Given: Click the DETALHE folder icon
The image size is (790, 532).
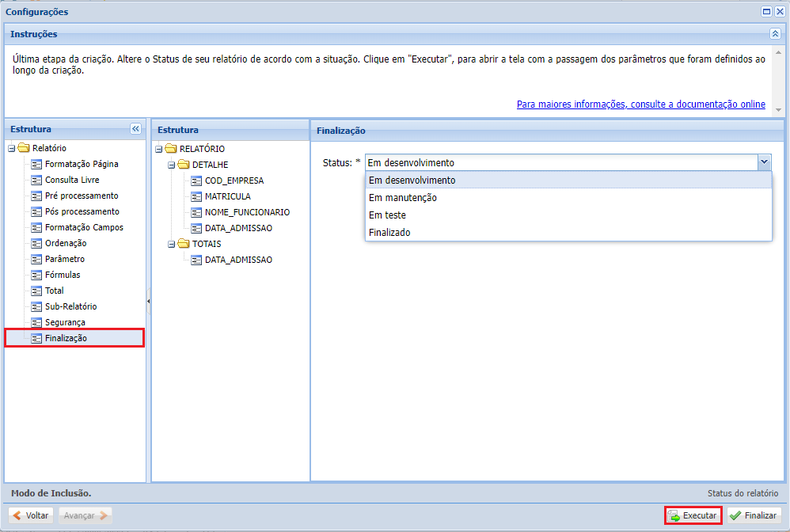Looking at the screenshot, I should coord(184,165).
